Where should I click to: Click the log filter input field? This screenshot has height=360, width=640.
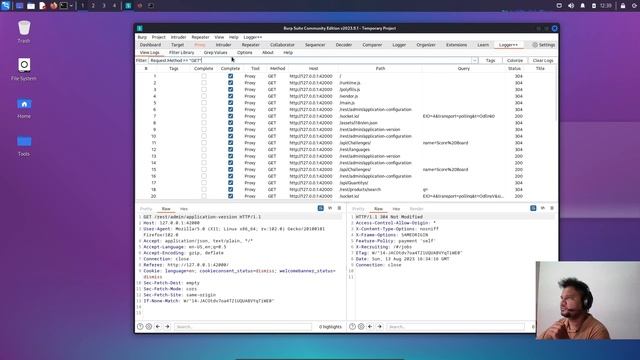310,60
